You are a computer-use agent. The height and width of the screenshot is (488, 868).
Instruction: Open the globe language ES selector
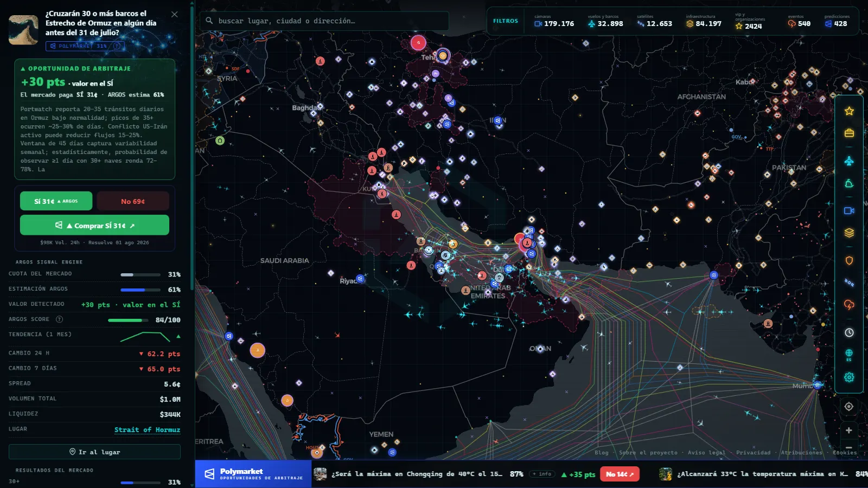tap(849, 355)
